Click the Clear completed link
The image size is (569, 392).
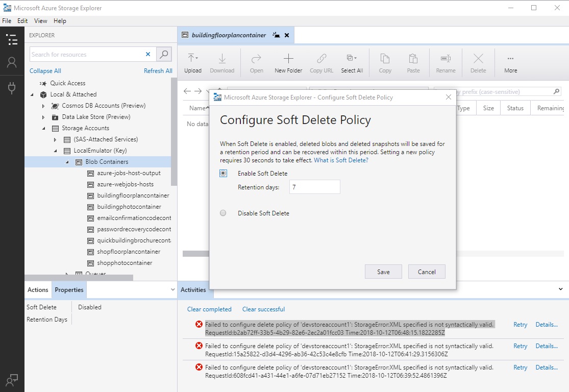pos(209,309)
